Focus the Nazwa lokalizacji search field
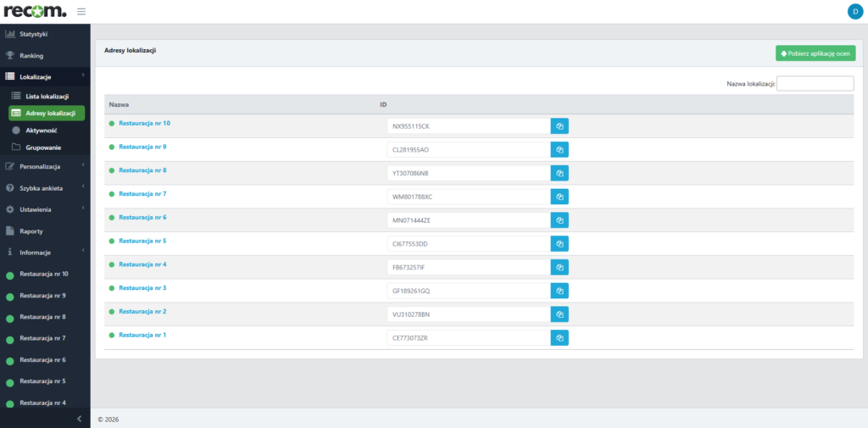The width and height of the screenshot is (868, 428). coord(815,84)
